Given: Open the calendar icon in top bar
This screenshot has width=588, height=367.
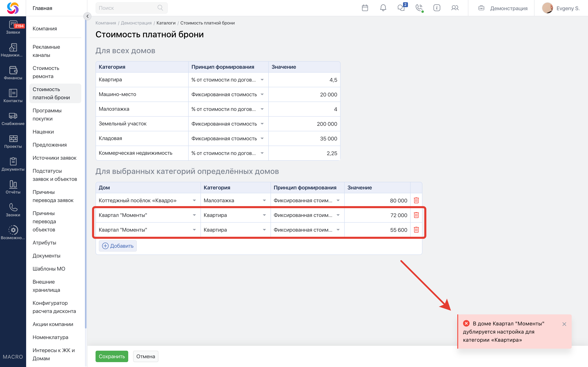Looking at the screenshot, I should click(x=365, y=8).
